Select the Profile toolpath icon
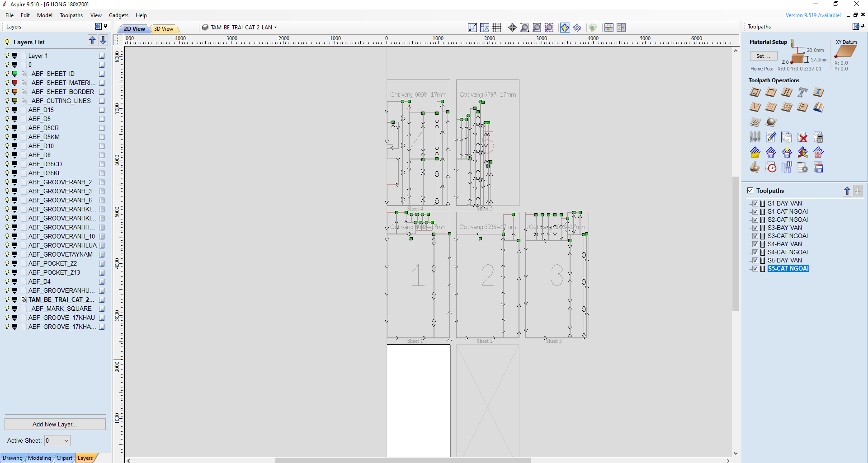Screen dimensions: 868x463 click(x=755, y=92)
